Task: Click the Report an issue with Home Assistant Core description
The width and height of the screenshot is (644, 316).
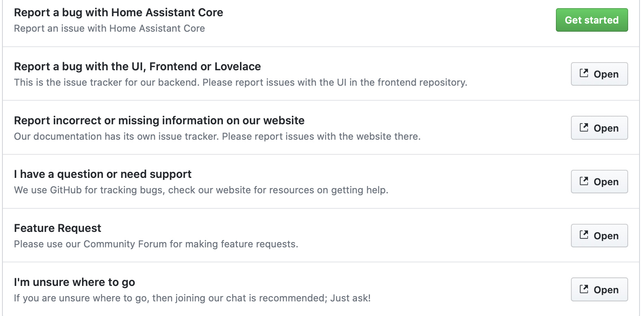Action: pos(110,28)
